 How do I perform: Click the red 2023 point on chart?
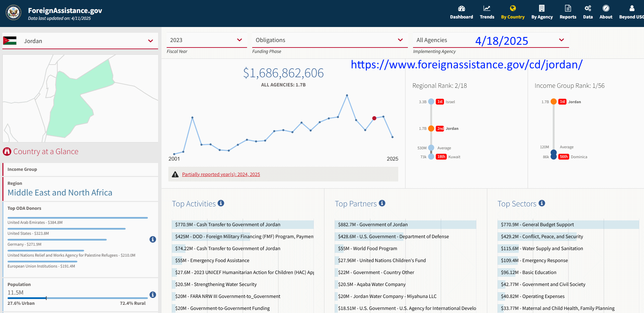374,118
